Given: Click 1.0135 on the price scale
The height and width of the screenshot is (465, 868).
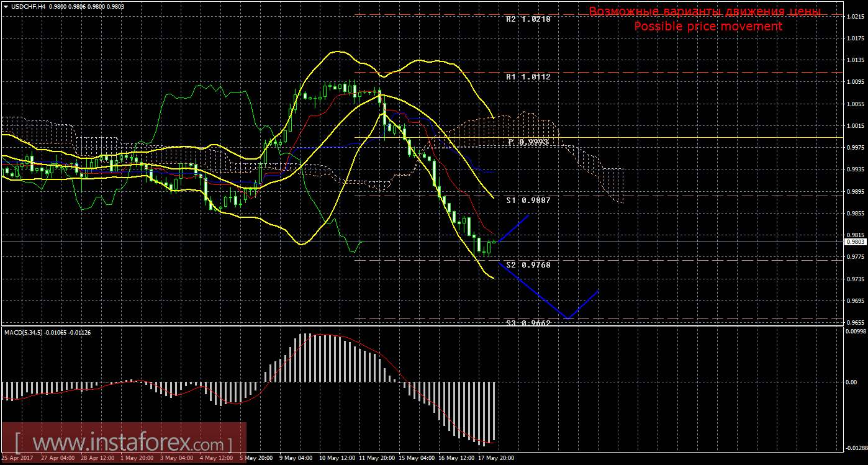Looking at the screenshot, I should click(855, 60).
